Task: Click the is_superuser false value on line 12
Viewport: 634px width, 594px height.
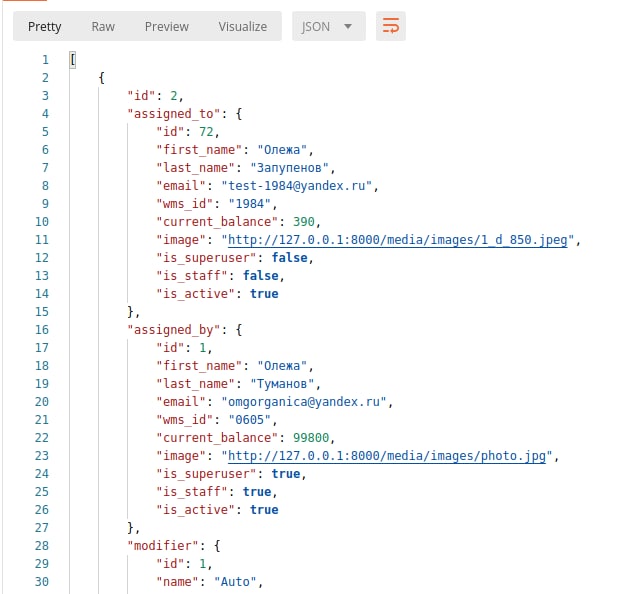Action: pyautogui.click(x=290, y=258)
